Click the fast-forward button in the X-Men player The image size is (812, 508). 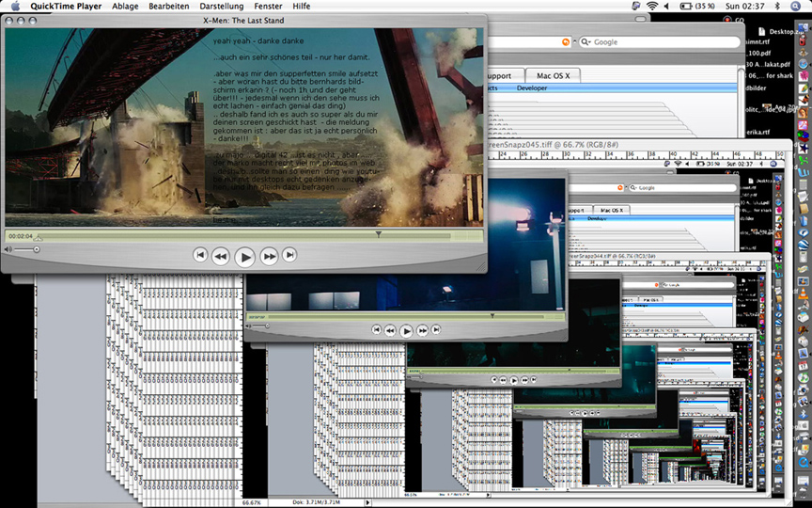tap(269, 256)
